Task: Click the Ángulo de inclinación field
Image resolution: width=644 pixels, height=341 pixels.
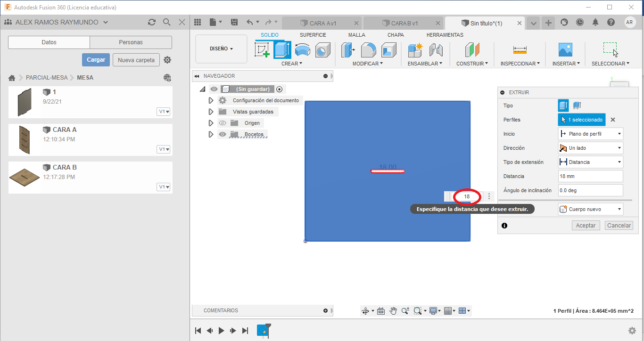Action: (x=590, y=190)
